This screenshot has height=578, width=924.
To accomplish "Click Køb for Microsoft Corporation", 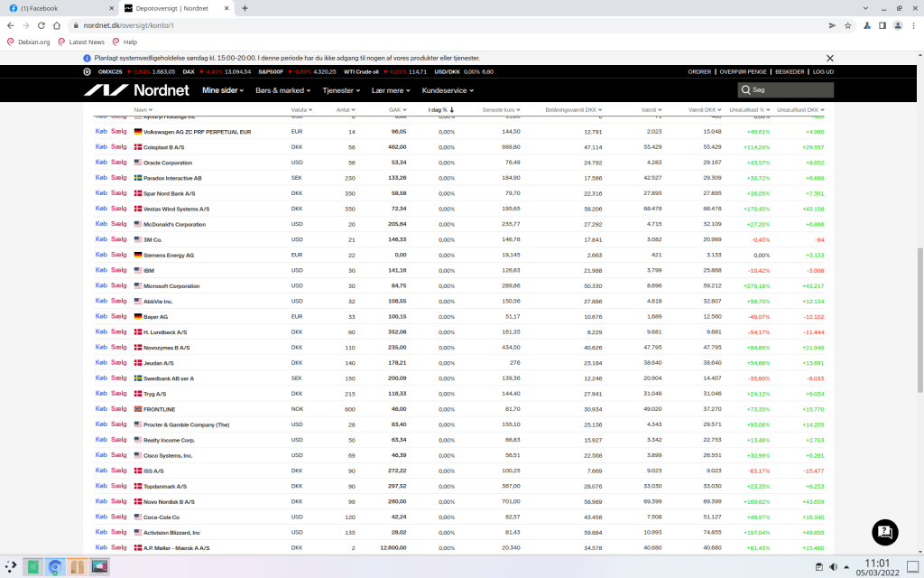I will pyautogui.click(x=101, y=285).
